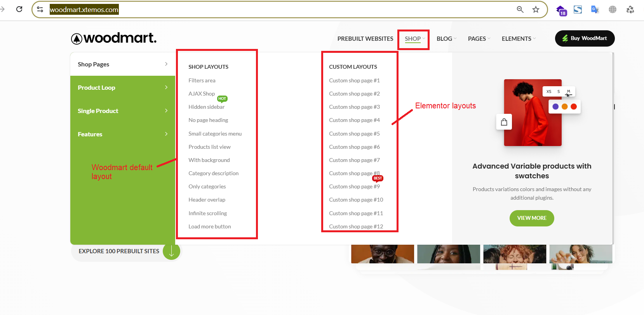Image resolution: width=644 pixels, height=315 pixels.
Task: Open Custom shop page #12
Action: [x=356, y=226]
